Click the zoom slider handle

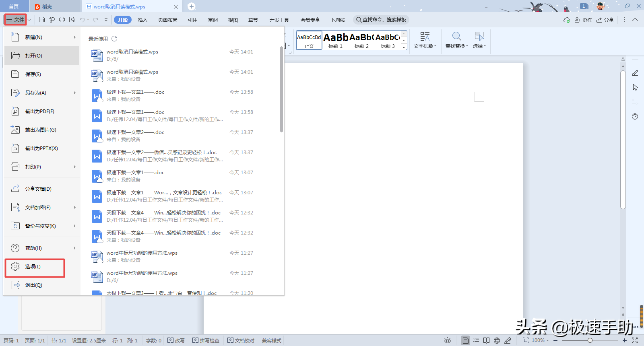[590, 340]
